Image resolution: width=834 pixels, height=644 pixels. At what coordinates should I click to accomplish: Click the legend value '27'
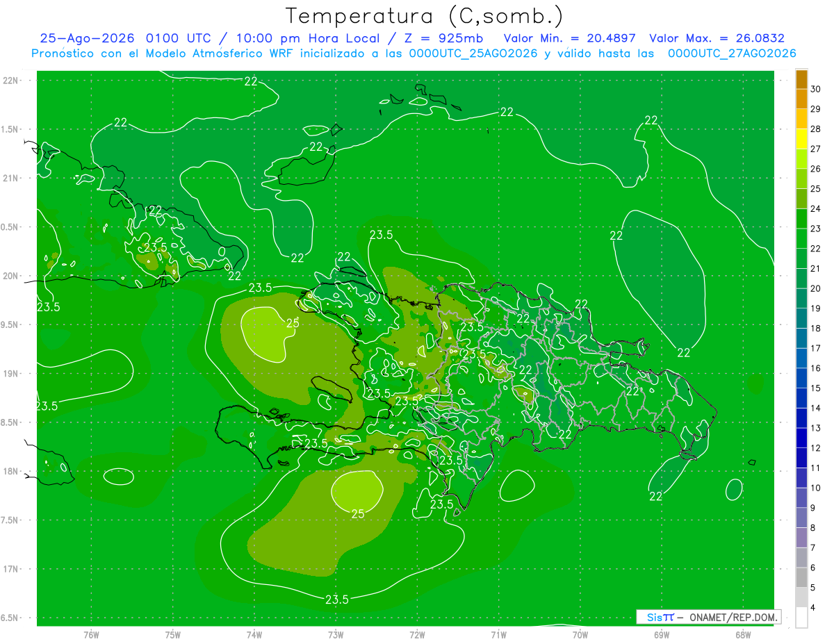pos(816,149)
